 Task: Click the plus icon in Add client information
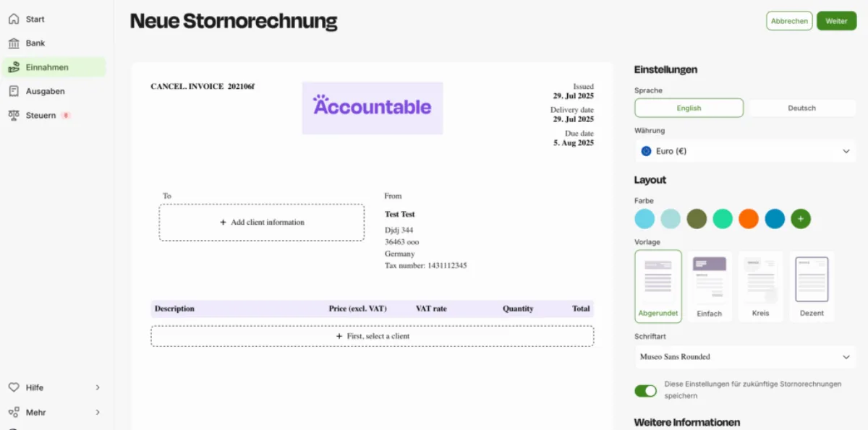click(x=223, y=222)
